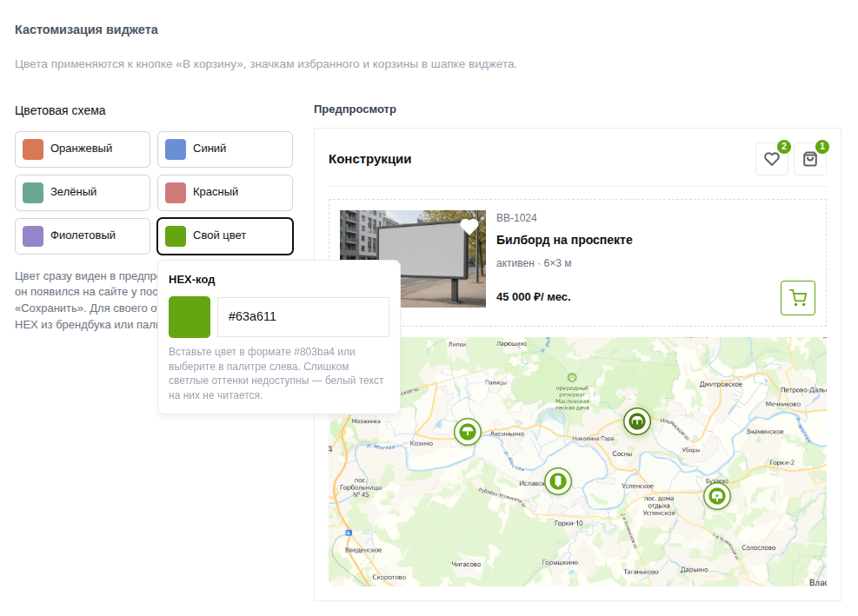Choose the Синий color scheme
The height and width of the screenshot is (616, 858).
point(225,149)
